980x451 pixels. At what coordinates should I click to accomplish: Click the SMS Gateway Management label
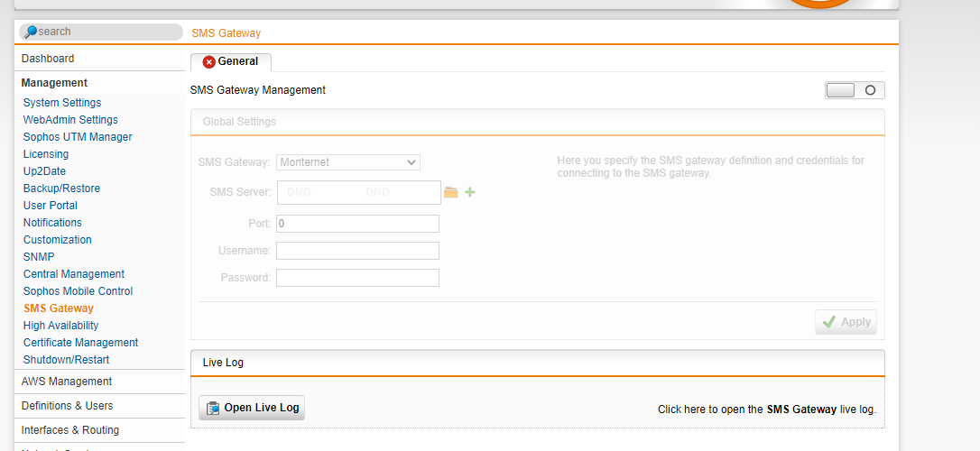(257, 90)
